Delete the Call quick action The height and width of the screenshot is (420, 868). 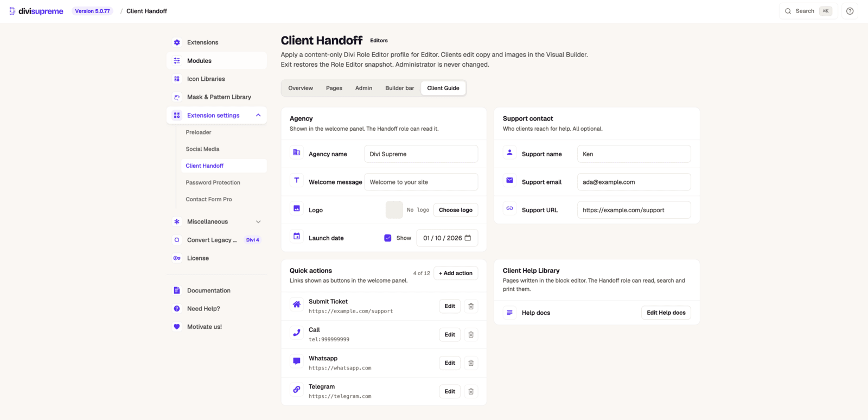(471, 335)
